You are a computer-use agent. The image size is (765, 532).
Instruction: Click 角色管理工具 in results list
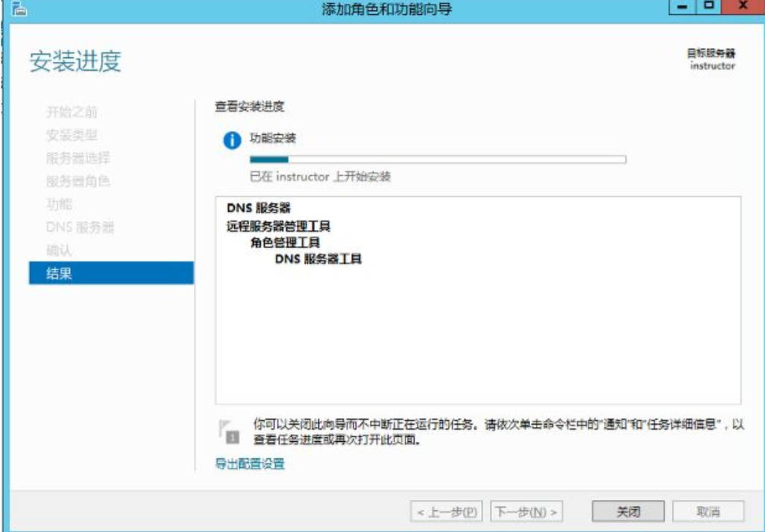click(x=286, y=242)
